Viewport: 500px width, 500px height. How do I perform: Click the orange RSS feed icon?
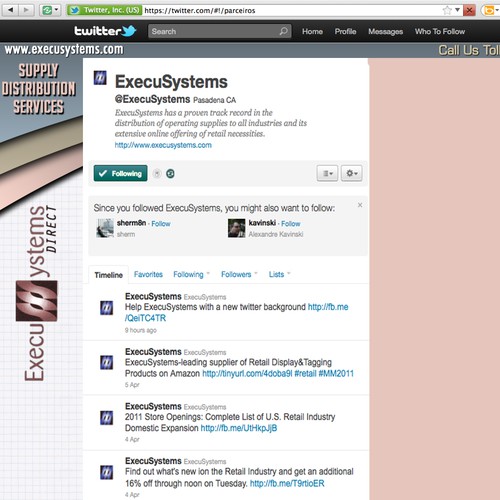coord(490,10)
